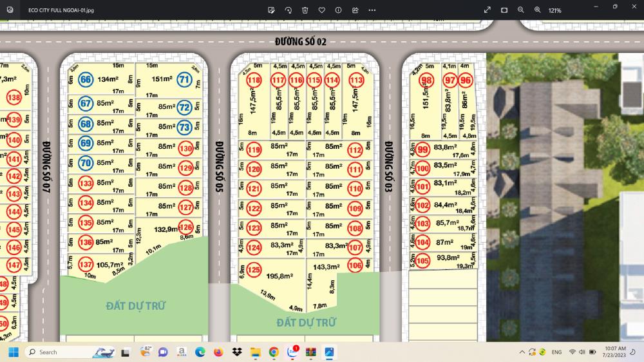Click the Share icon in the toolbar
This screenshot has width=644, height=362.
tap(355, 10)
